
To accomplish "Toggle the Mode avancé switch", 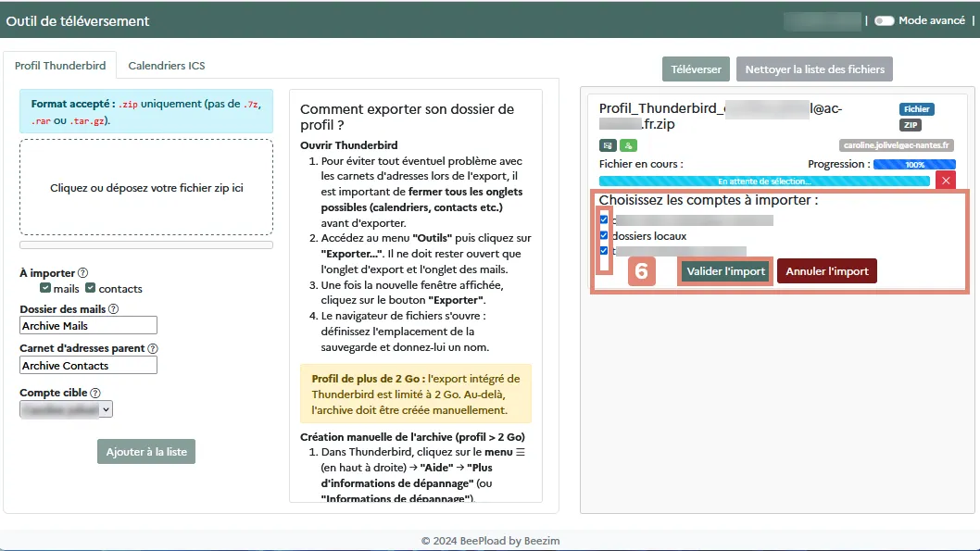I will pos(884,20).
